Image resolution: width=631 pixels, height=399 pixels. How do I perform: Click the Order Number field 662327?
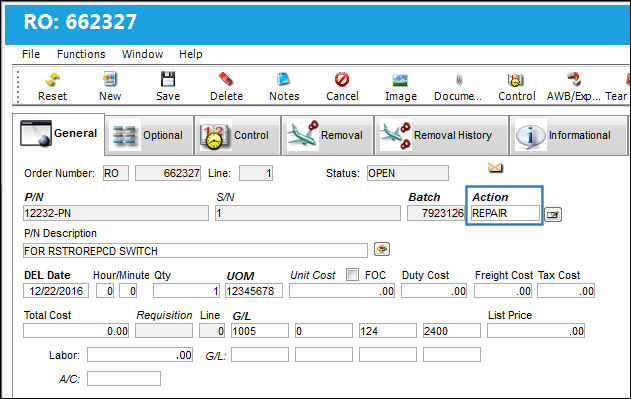click(x=168, y=173)
